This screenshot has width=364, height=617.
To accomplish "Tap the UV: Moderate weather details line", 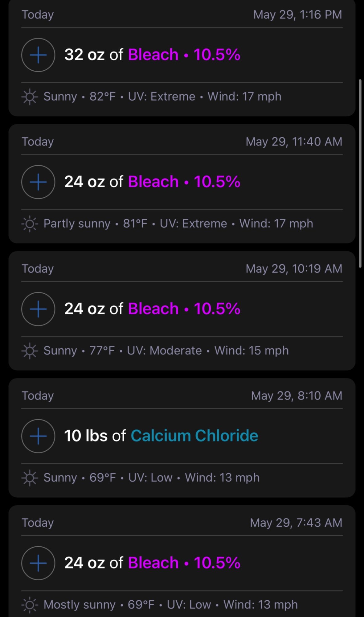I will (155, 351).
